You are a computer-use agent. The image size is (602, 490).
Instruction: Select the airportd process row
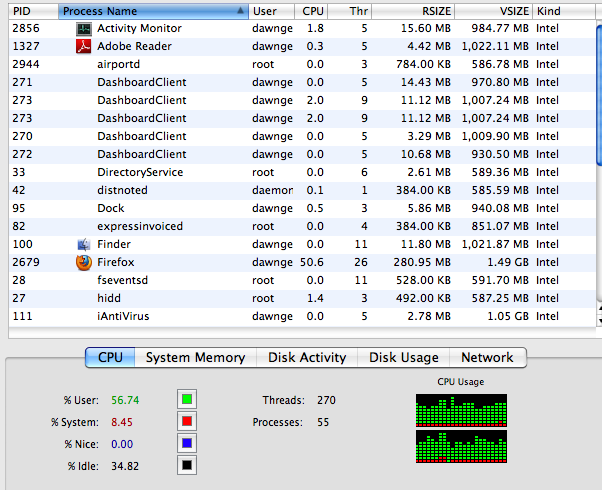click(x=302, y=65)
